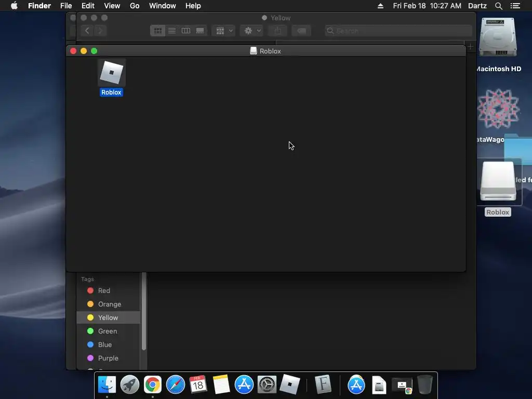Select the Yellow tag in sidebar
This screenshot has width=532, height=399.
click(109, 317)
